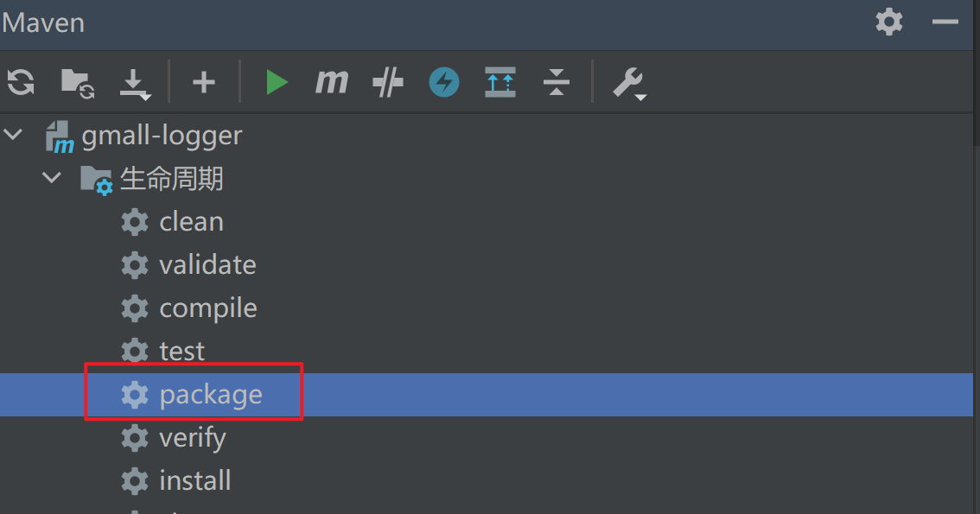980x514 pixels.
Task: Select the clean lifecycle goal
Action: (x=190, y=221)
